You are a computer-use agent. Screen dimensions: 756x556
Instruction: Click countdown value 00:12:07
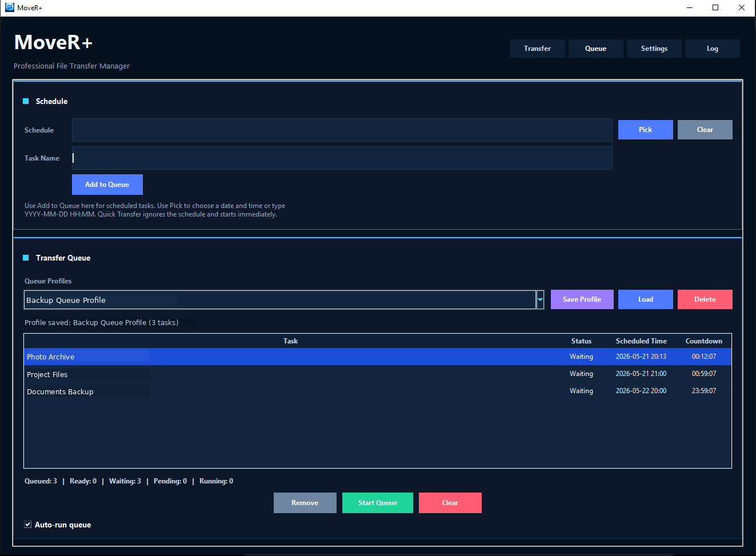point(703,357)
